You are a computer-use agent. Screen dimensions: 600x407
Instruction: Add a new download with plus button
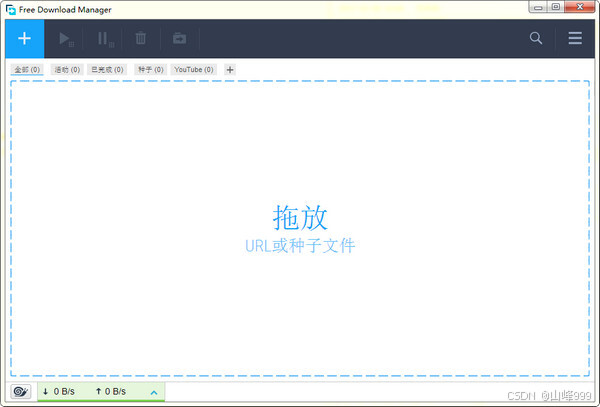(24, 39)
